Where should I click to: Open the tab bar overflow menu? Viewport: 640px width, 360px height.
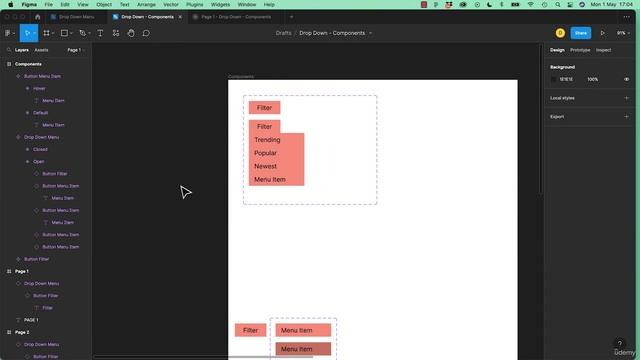point(627,17)
